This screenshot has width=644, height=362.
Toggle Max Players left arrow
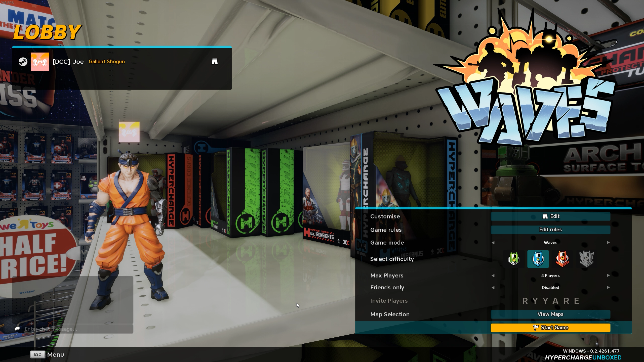(493, 275)
